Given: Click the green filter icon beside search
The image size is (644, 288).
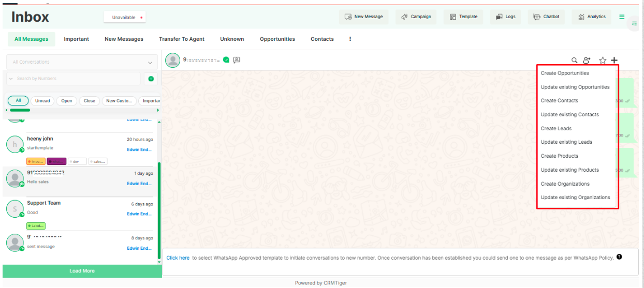Looking at the screenshot, I should (151, 79).
